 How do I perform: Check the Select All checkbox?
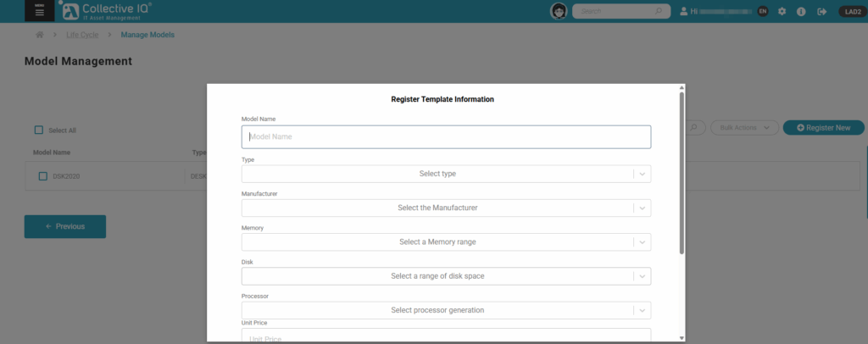39,130
